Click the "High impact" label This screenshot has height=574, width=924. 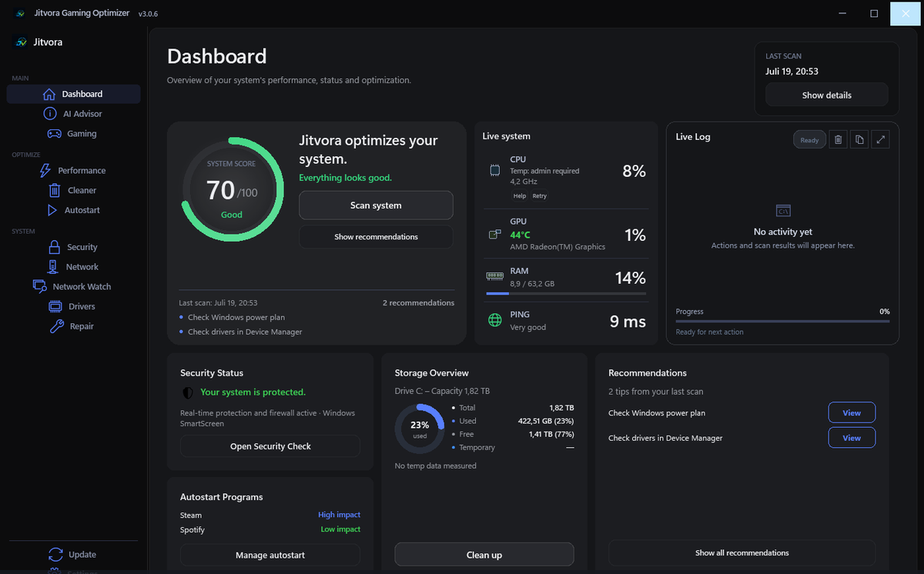tap(339, 516)
